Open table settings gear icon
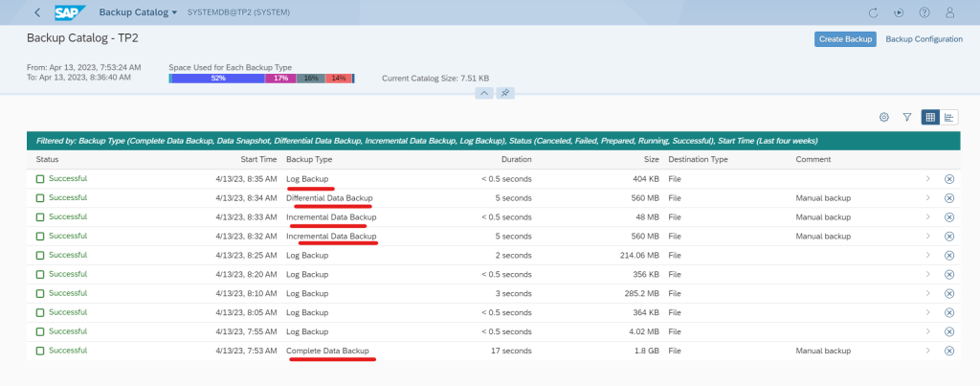This screenshot has width=980, height=386. [x=883, y=117]
